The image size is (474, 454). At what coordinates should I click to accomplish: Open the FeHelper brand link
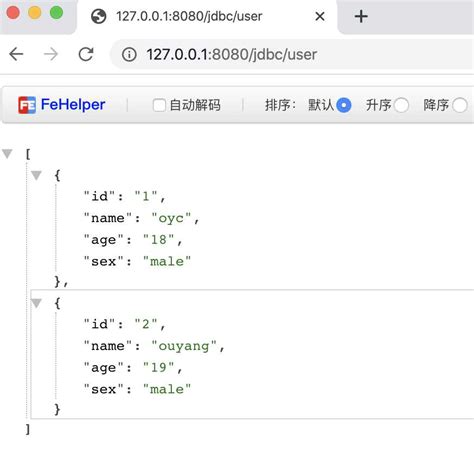tap(73, 104)
